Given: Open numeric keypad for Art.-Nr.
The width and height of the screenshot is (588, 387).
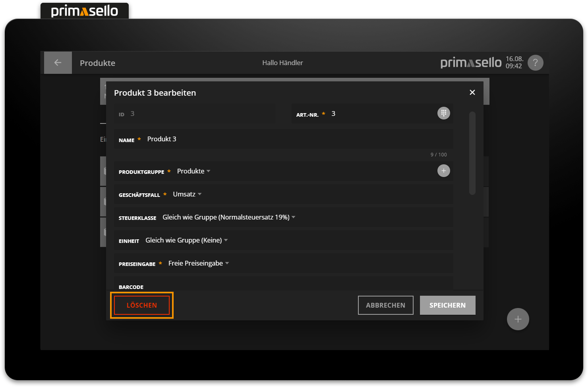Looking at the screenshot, I should [443, 113].
